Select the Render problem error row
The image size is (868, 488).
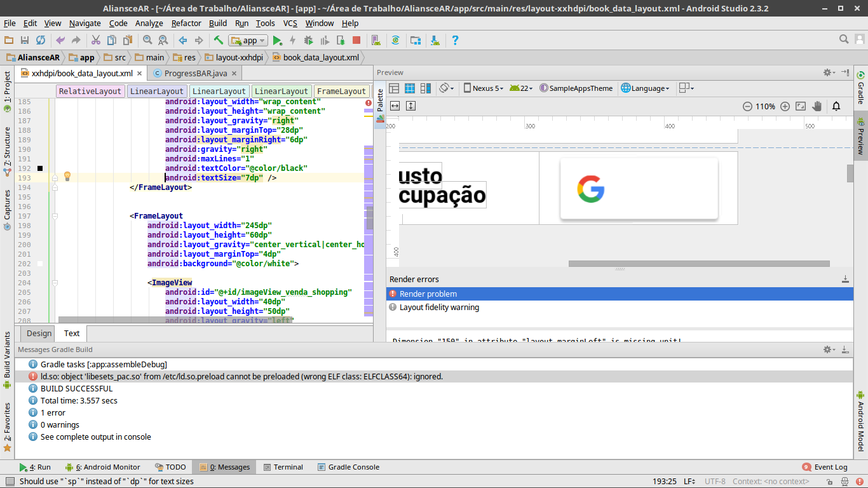click(x=620, y=294)
